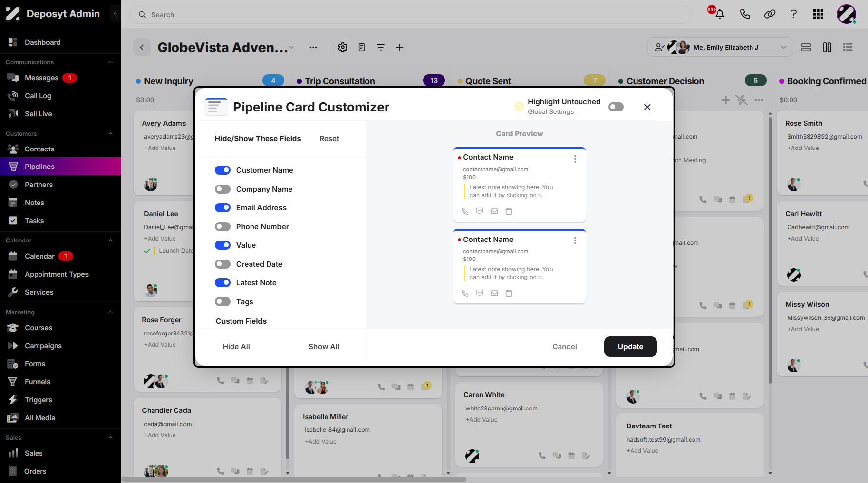Click Cancel in the customizer dialog
This screenshot has height=483, width=868.
coord(564,347)
